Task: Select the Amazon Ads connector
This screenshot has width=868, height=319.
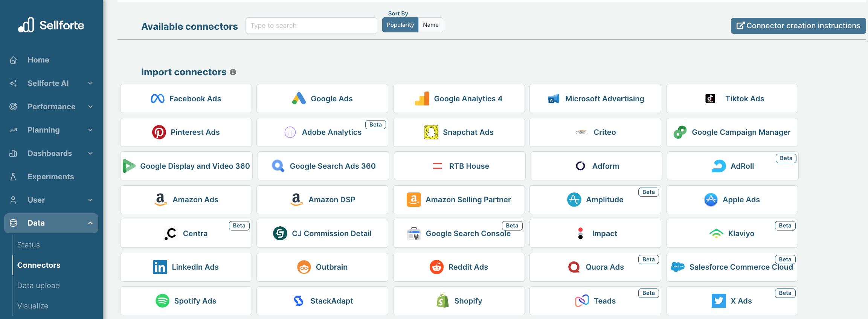Action: tap(186, 200)
